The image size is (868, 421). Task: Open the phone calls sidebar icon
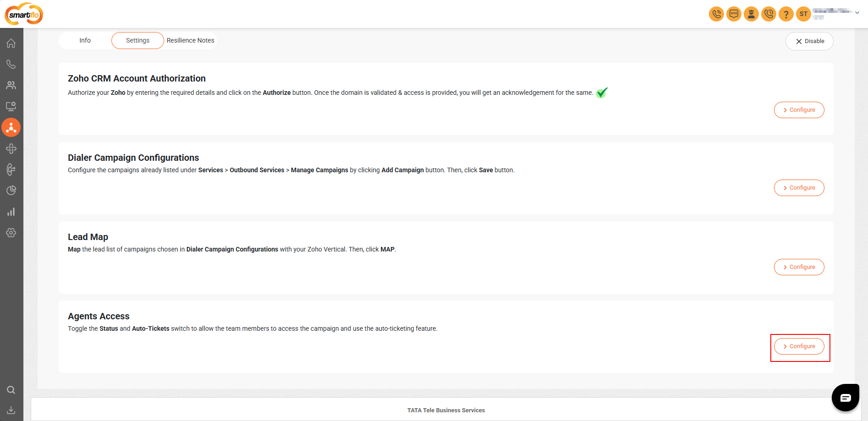11,64
